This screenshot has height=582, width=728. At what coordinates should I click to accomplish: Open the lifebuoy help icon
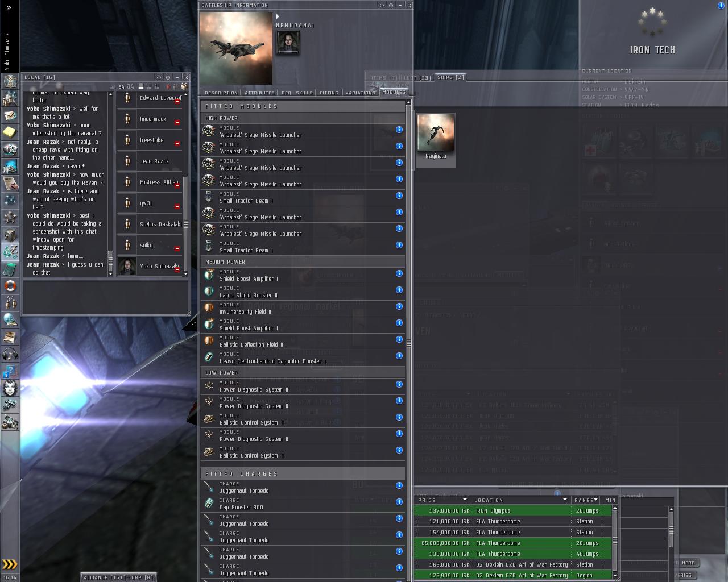point(10,285)
